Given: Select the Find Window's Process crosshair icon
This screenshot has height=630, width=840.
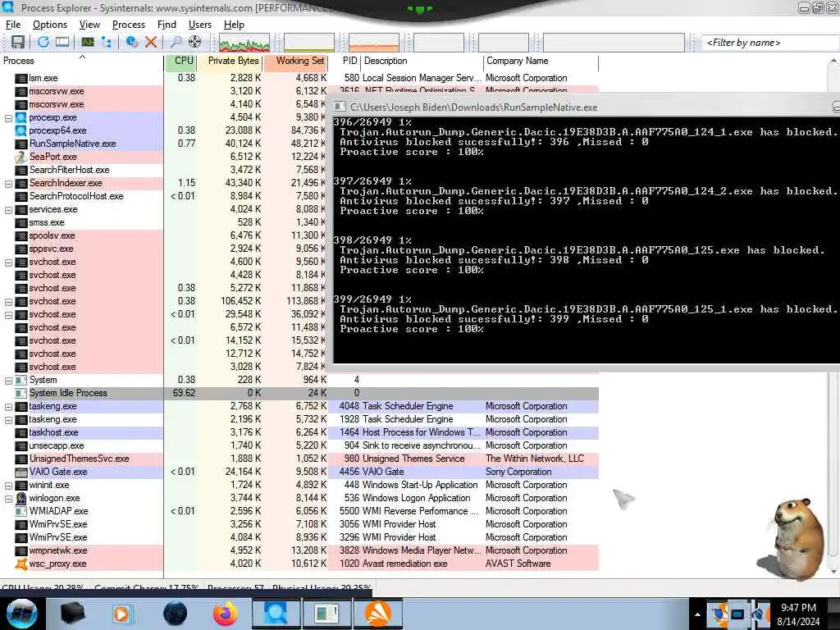Looking at the screenshot, I should click(x=195, y=42).
